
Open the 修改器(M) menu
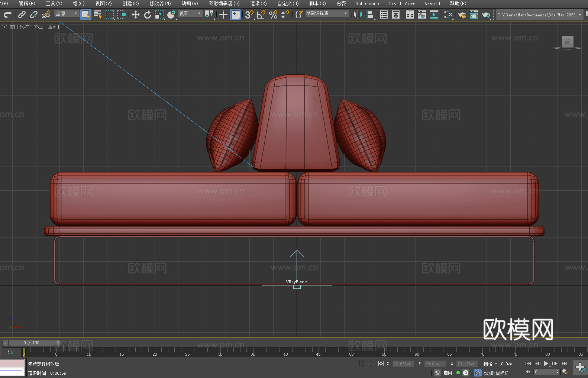click(160, 4)
